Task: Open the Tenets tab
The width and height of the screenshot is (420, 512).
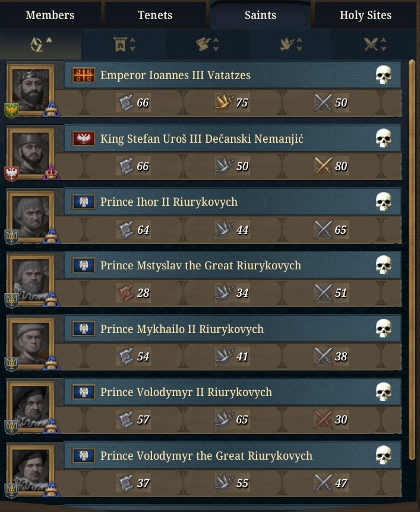Action: (155, 15)
